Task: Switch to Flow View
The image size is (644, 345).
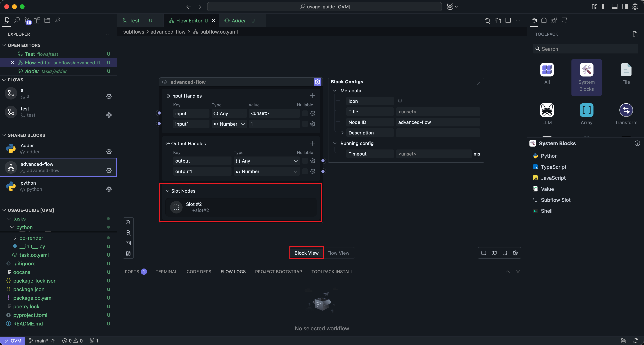Action: pos(338,253)
